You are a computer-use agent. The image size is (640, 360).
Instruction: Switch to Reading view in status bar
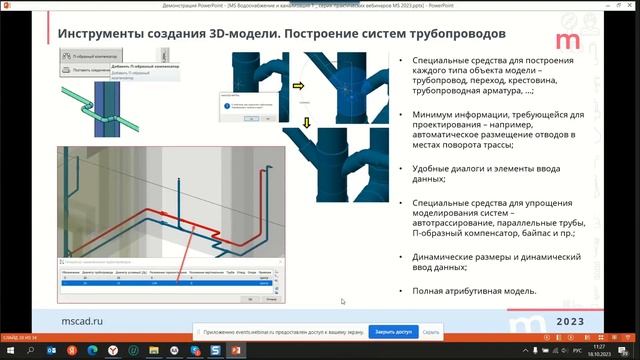point(614,338)
